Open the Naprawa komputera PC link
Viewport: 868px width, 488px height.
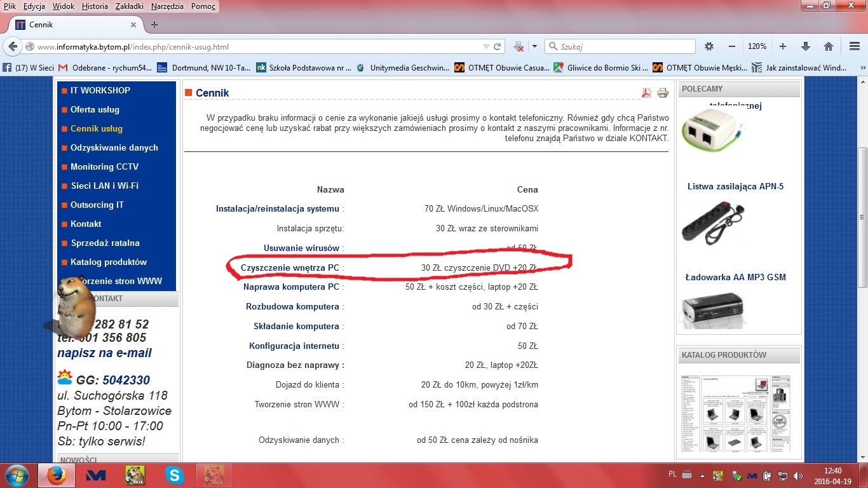click(291, 287)
